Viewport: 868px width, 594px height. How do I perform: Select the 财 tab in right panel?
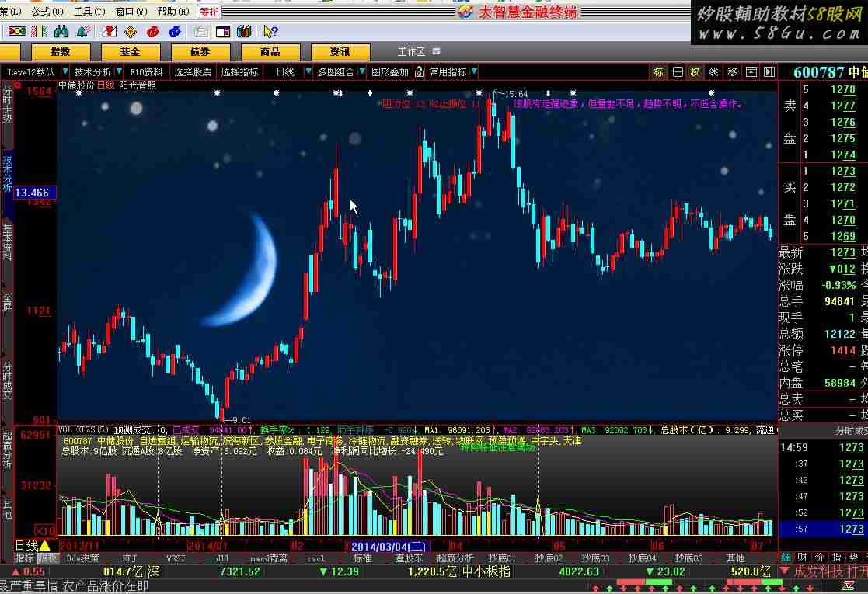(802, 558)
